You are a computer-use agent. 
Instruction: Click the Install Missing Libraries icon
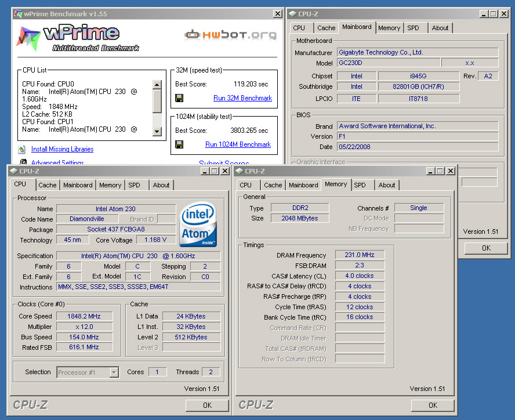22,149
